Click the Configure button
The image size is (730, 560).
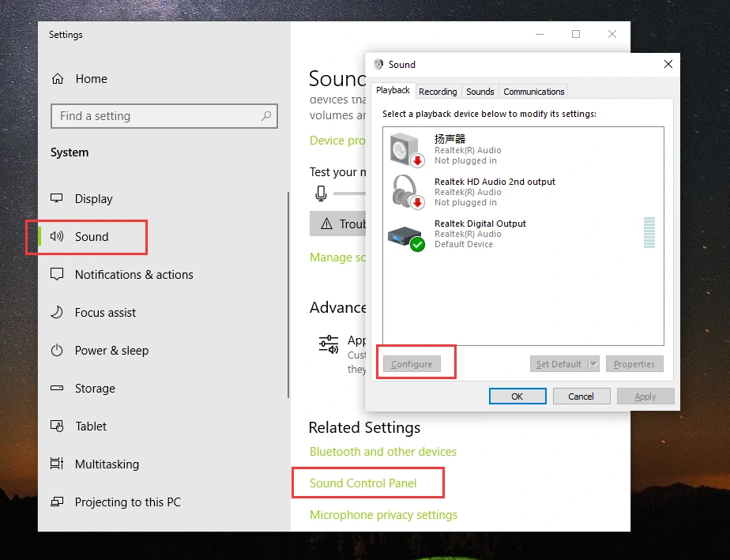click(412, 364)
